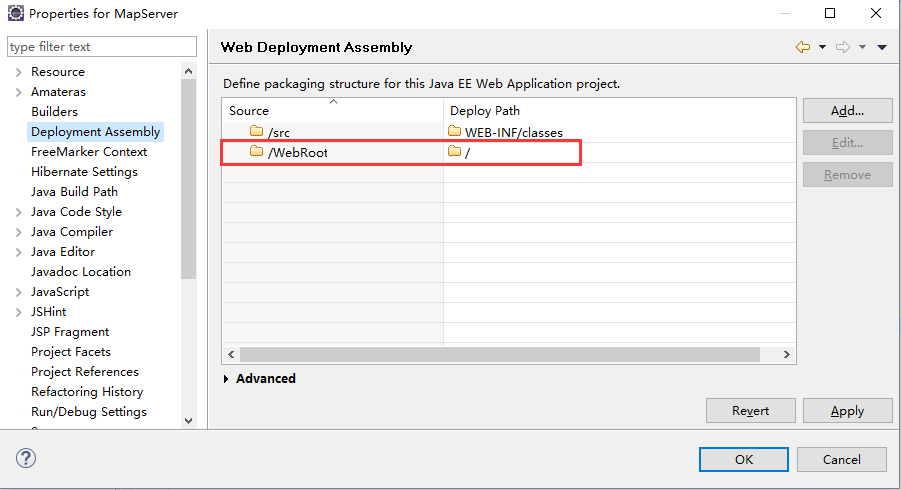Click the Remove button

(x=848, y=175)
